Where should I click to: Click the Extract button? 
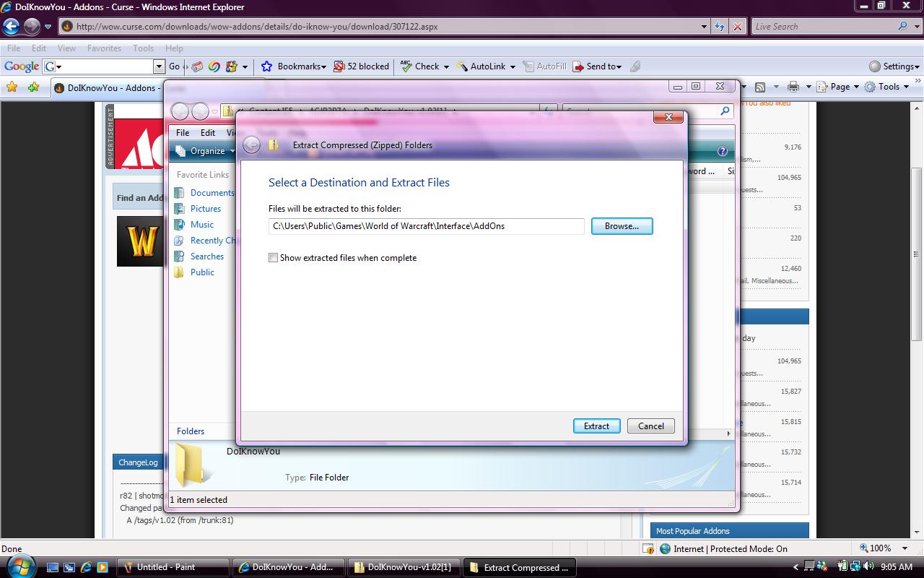(596, 426)
